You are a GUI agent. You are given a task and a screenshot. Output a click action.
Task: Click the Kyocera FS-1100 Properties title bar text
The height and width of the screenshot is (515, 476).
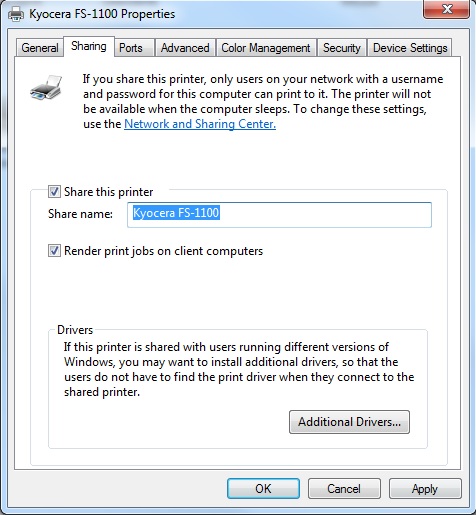pyautogui.click(x=102, y=14)
